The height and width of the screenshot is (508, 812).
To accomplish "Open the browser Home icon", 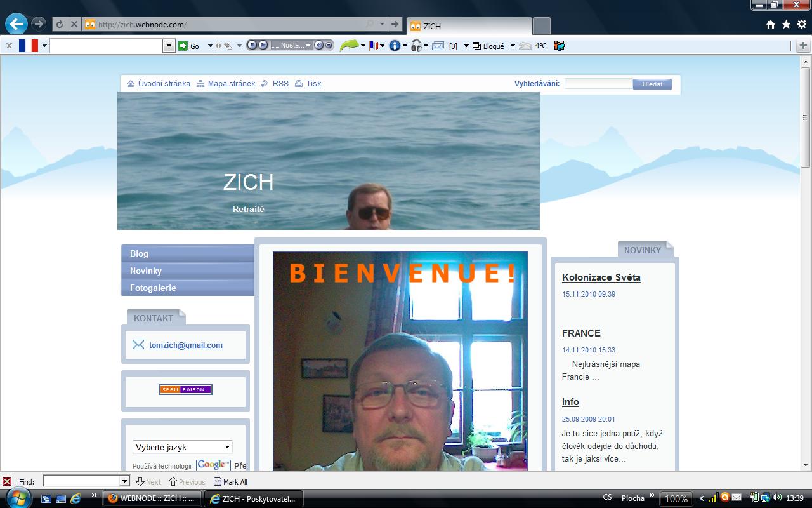I will 771,25.
